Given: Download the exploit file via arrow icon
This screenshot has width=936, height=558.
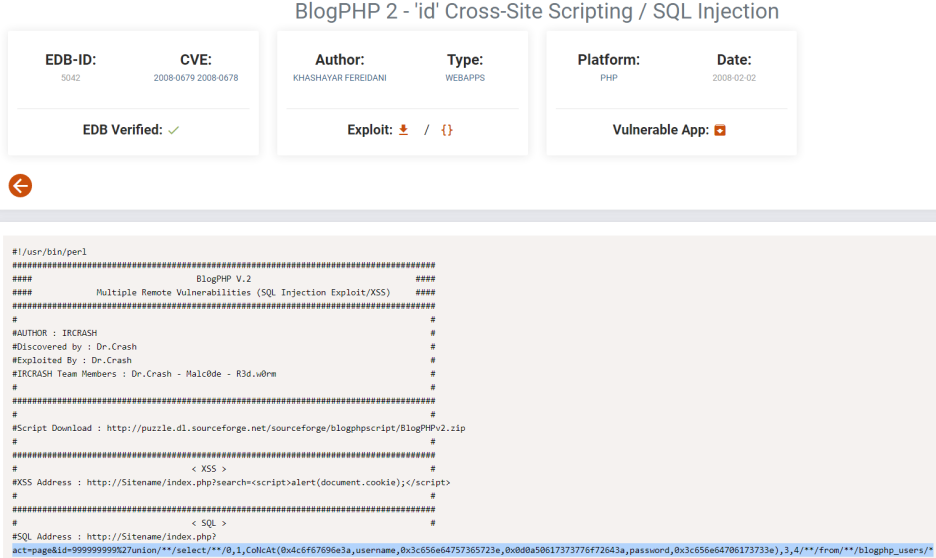Looking at the screenshot, I should [x=404, y=130].
